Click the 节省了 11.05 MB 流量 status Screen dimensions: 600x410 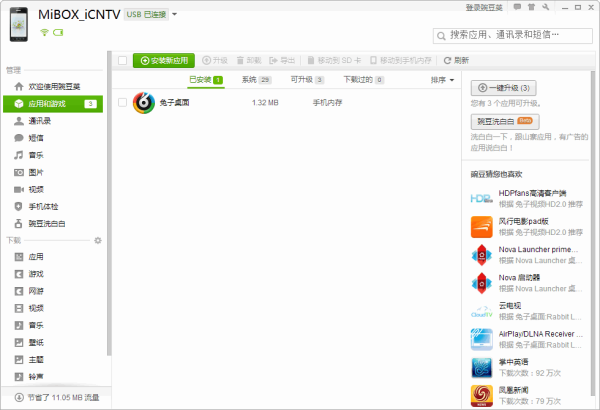tap(57, 398)
